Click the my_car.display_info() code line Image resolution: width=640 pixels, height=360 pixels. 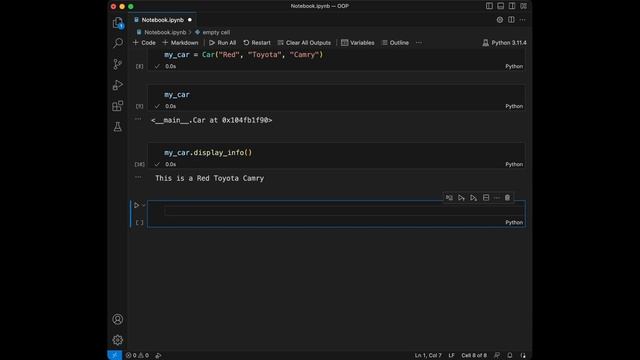coord(208,153)
